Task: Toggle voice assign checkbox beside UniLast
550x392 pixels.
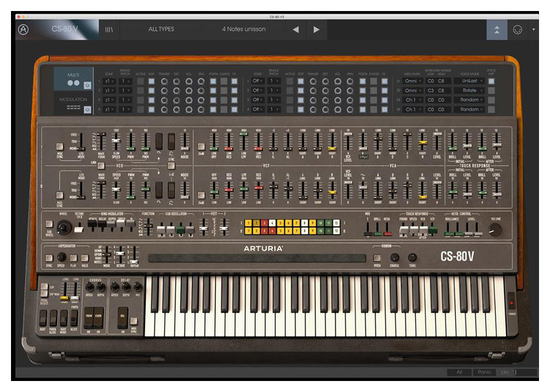Action: (x=491, y=81)
